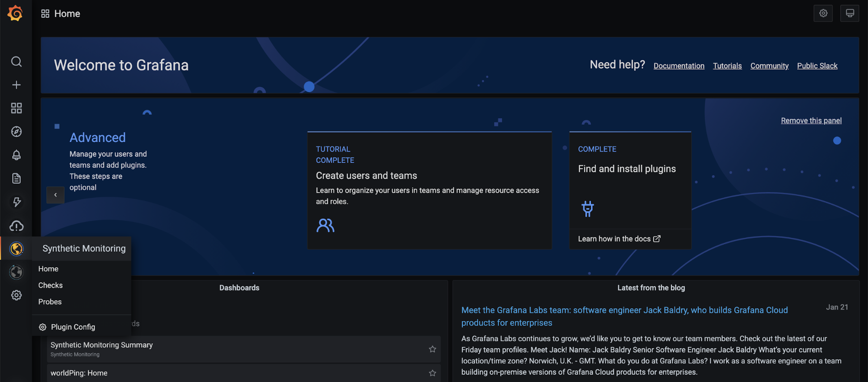
Task: Open the search icon in sidebar
Action: tap(17, 62)
